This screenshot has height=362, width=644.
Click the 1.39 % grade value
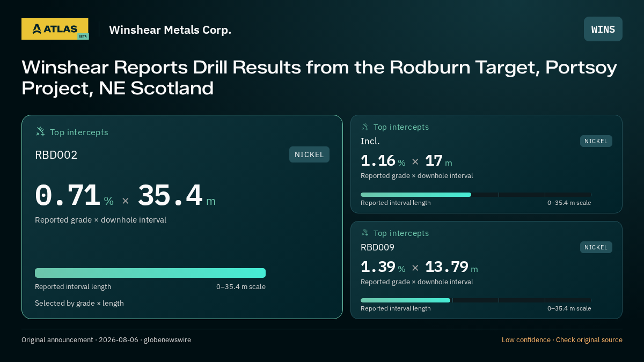tap(383, 267)
